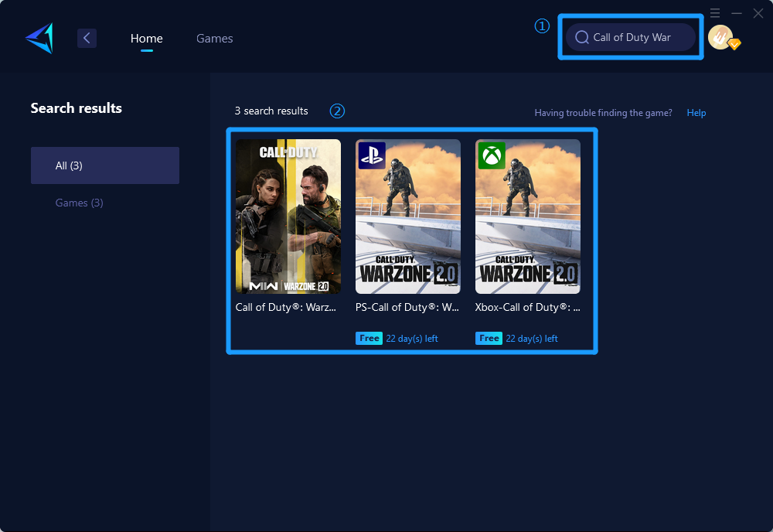Open the hamburger menu icon
The height and width of the screenshot is (532, 773).
click(715, 13)
